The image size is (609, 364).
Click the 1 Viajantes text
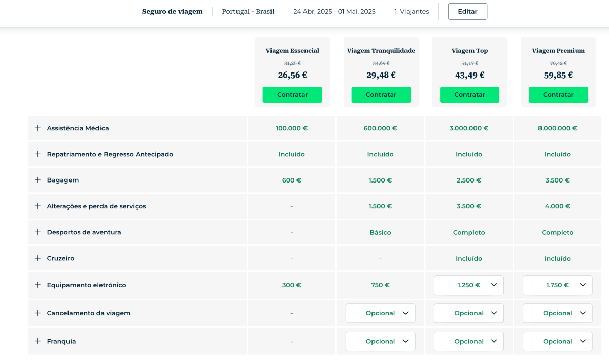pyautogui.click(x=412, y=11)
